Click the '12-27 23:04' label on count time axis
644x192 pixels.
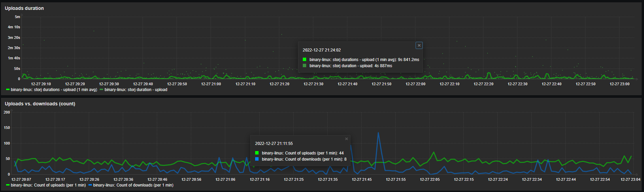coord(630,179)
